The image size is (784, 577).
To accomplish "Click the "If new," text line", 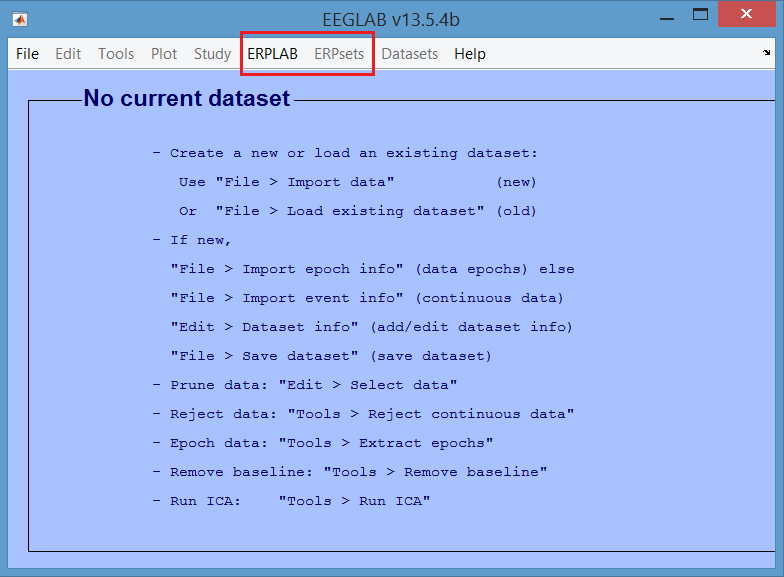I will (192, 240).
